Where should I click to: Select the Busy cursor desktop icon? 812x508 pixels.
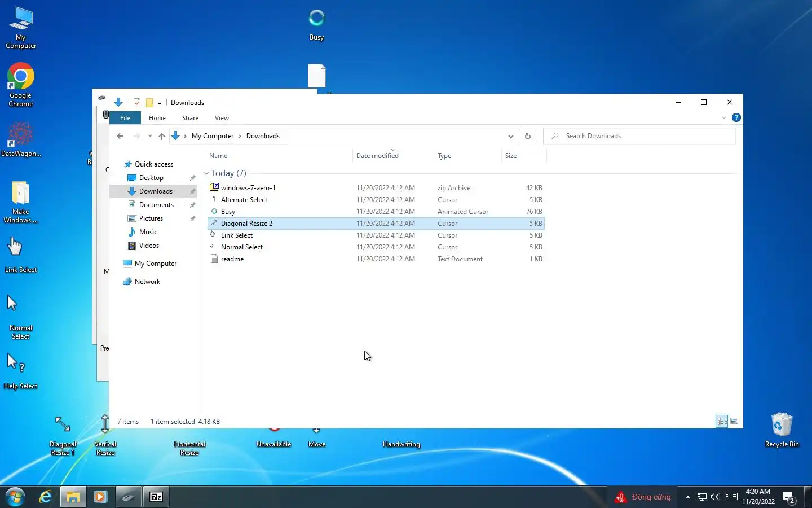click(316, 25)
